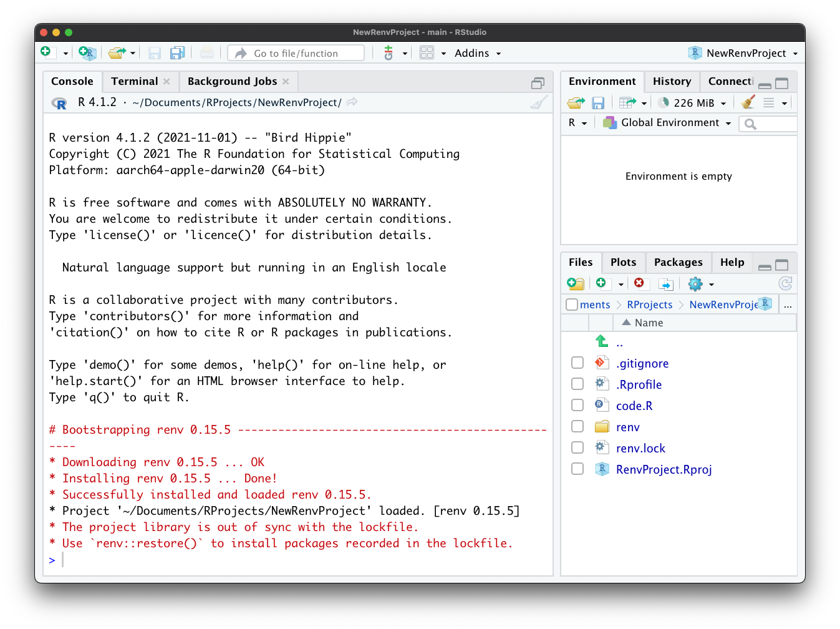
Task: Maximize the Console pane with the window icon
Action: click(538, 83)
